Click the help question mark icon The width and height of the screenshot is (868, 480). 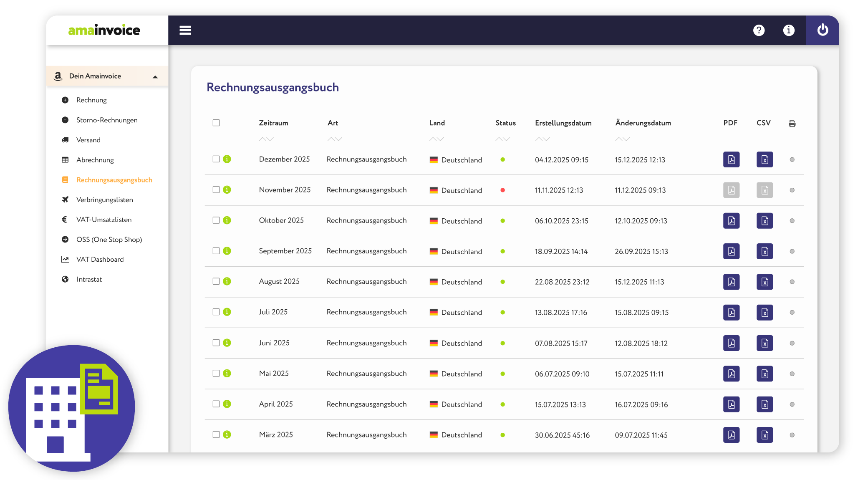click(759, 30)
